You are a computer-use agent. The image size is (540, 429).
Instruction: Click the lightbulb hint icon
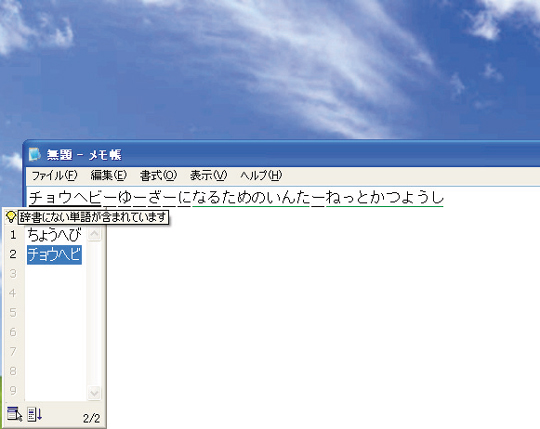click(11, 217)
